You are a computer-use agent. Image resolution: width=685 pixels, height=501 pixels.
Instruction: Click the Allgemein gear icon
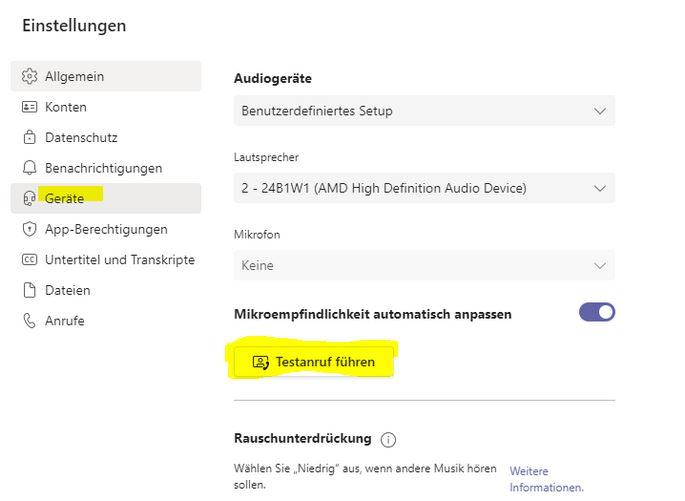pyautogui.click(x=29, y=76)
